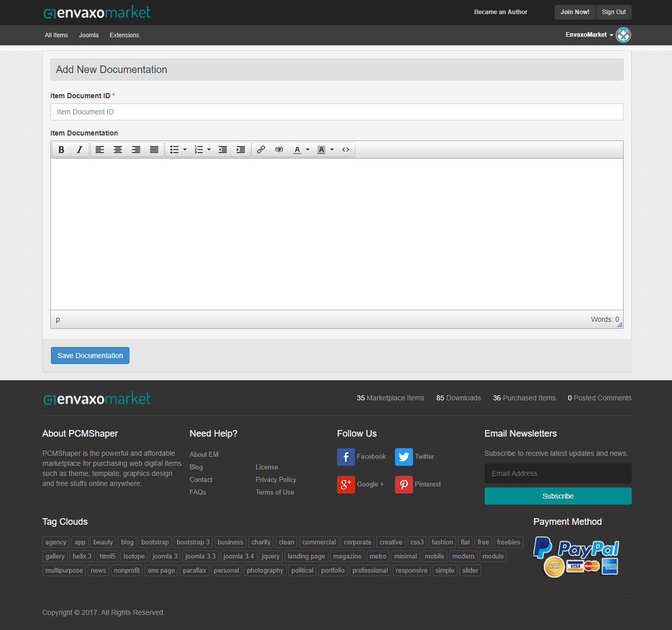Screen dimensions: 672x630
Task: Open bullet list style dropdown arrow
Action: click(x=185, y=150)
